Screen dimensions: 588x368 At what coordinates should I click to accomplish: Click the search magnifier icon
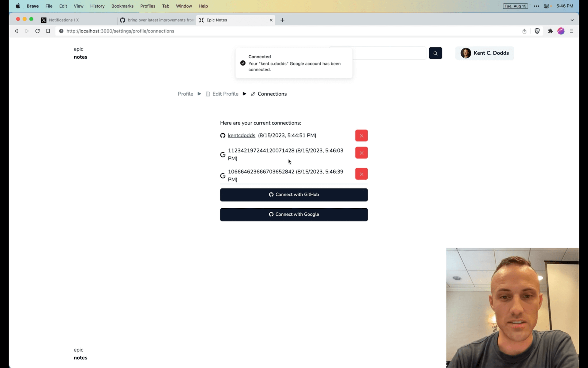point(435,53)
